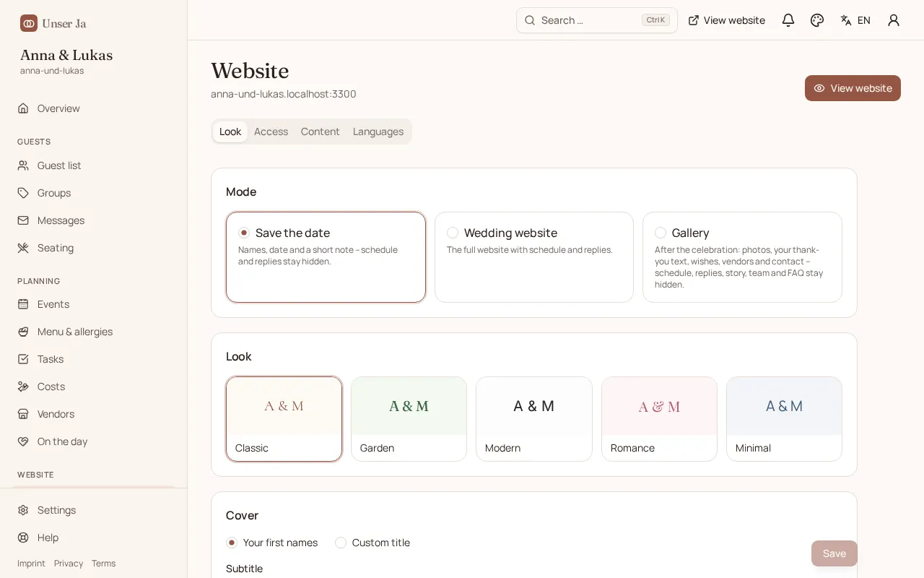Open the Terms link

103,564
